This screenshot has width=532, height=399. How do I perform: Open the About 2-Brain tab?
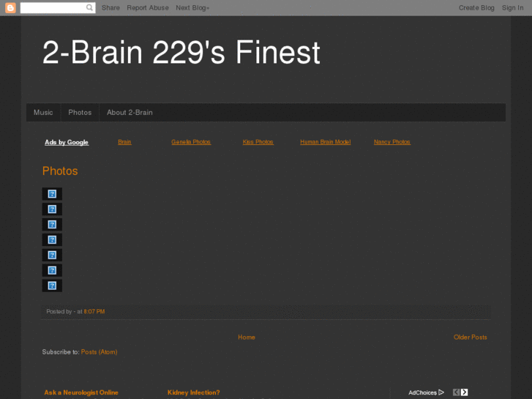[x=130, y=113]
